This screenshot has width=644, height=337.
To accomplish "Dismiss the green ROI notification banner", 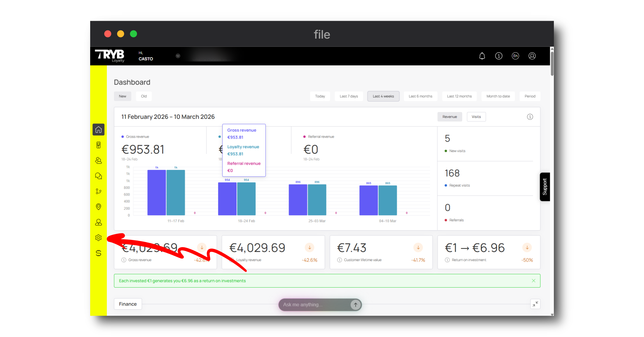I will point(533,281).
